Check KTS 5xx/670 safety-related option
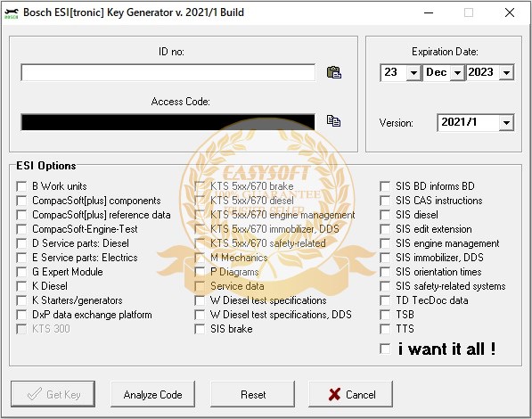532x419 pixels. click(200, 243)
